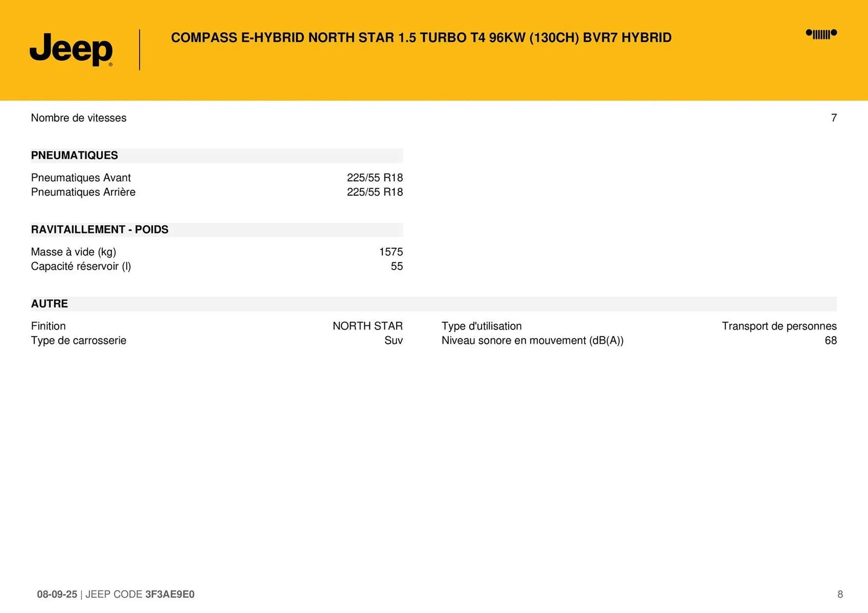This screenshot has height=613, width=868.
Task: Select the PNEUMATIQUES section header
Action: pyautogui.click(x=75, y=155)
